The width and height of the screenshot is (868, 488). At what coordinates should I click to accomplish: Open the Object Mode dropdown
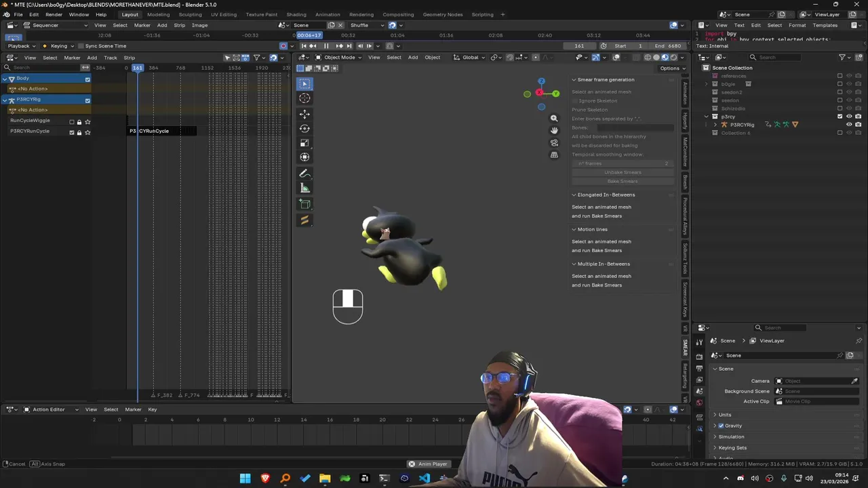click(339, 58)
